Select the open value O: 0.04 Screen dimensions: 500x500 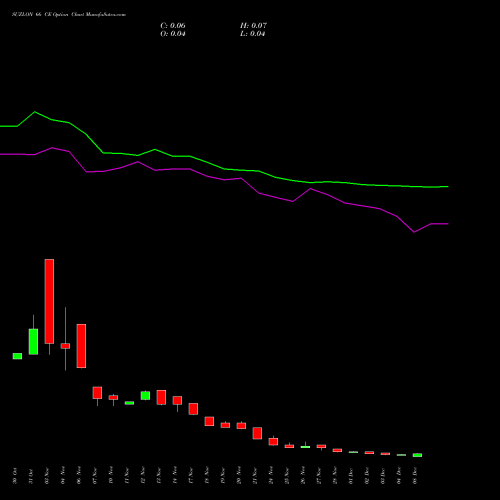click(173, 34)
